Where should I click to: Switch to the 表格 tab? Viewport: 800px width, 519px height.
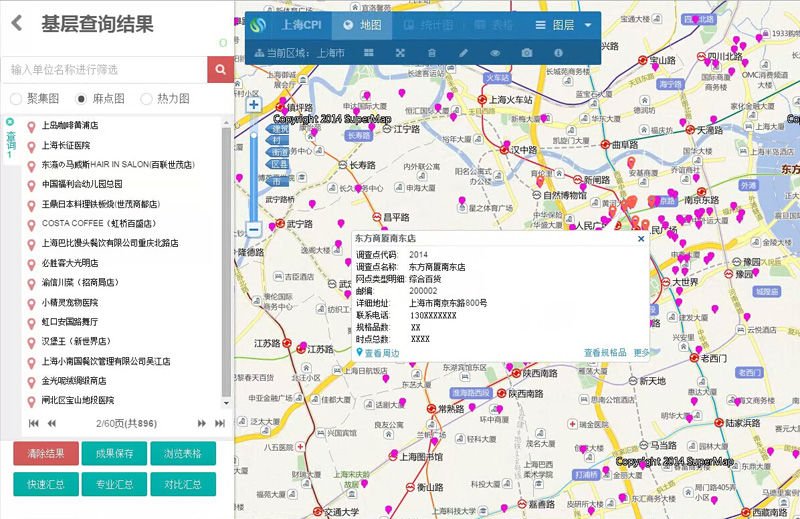coord(493,25)
